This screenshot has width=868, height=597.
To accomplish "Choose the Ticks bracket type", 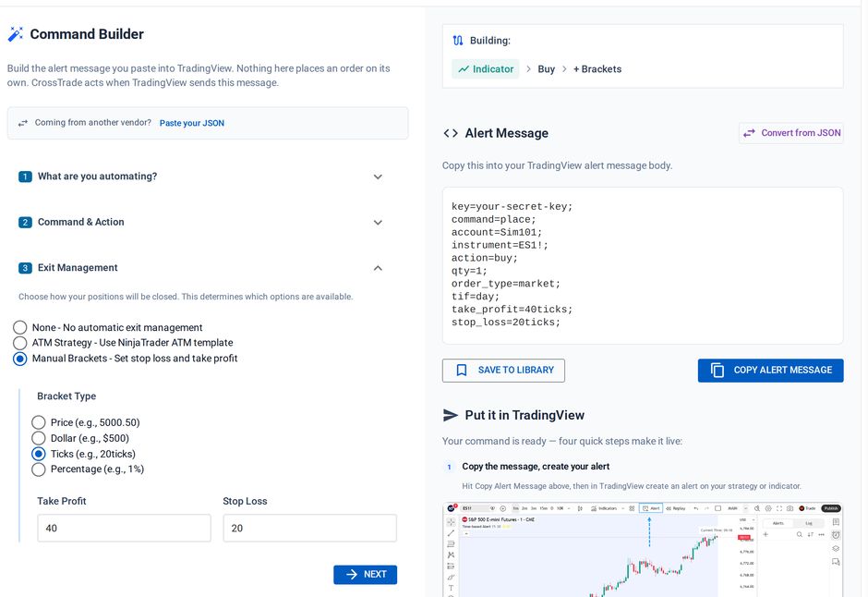I will (38, 454).
